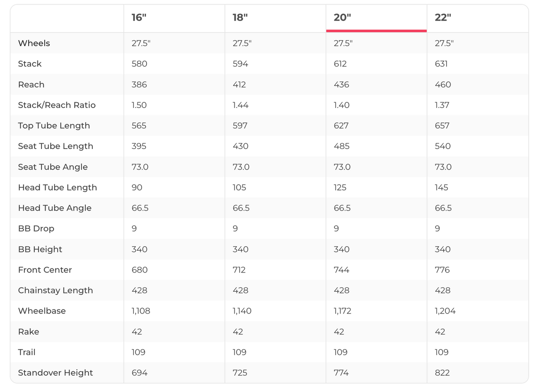Screen dimensions: 542x392
Task: Click the Standover Height row label
Action: click(55, 373)
